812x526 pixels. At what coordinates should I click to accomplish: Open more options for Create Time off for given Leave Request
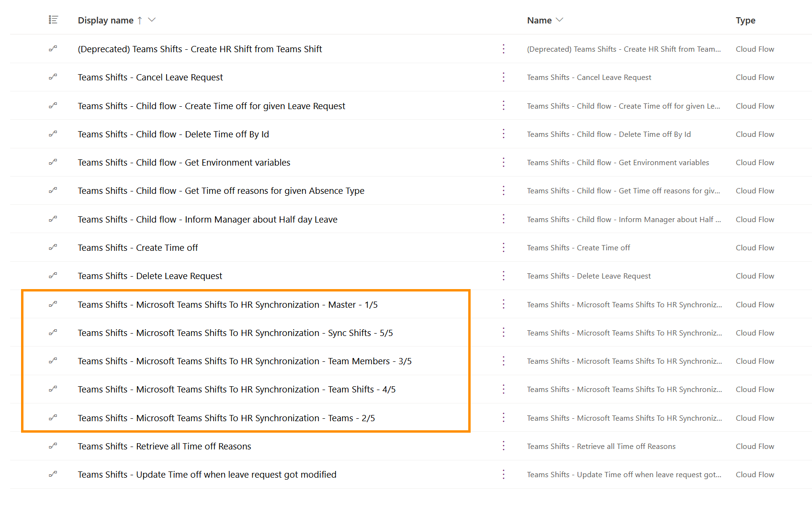503,105
